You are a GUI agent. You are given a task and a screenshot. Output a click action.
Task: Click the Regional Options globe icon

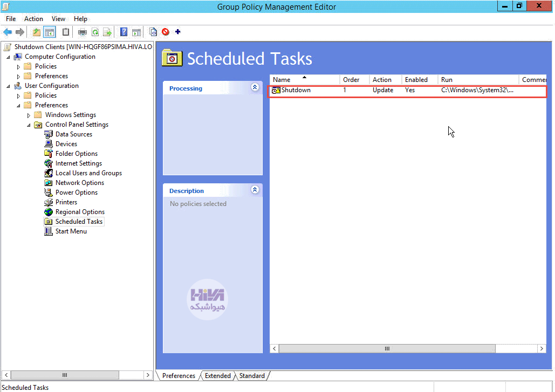(x=49, y=212)
